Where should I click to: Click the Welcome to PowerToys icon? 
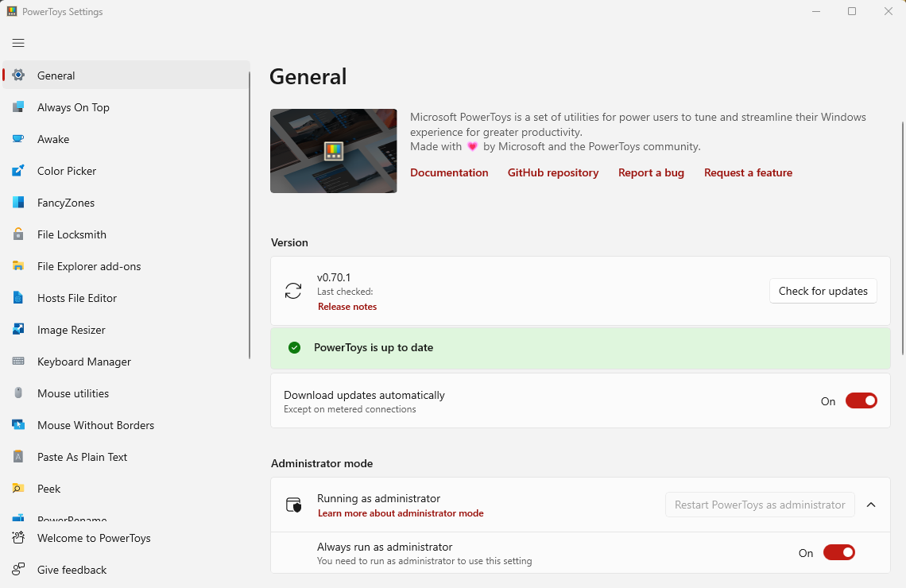tap(18, 538)
